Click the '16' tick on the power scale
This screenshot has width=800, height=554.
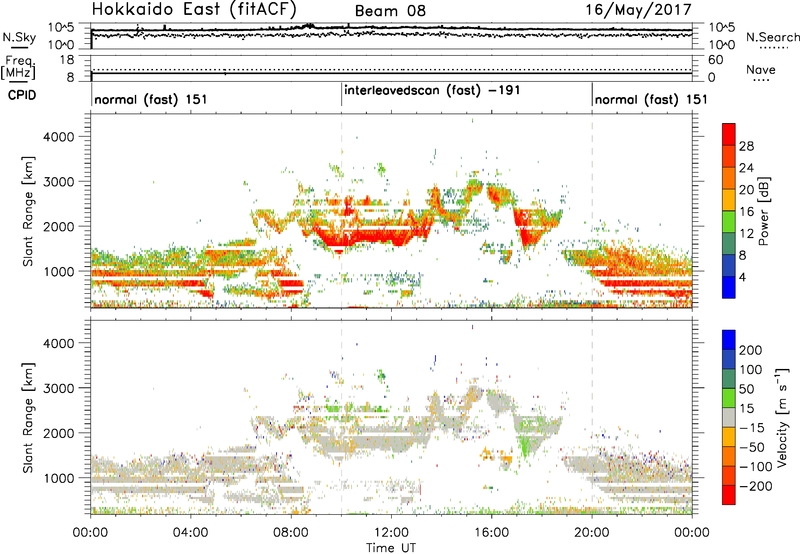(746, 212)
